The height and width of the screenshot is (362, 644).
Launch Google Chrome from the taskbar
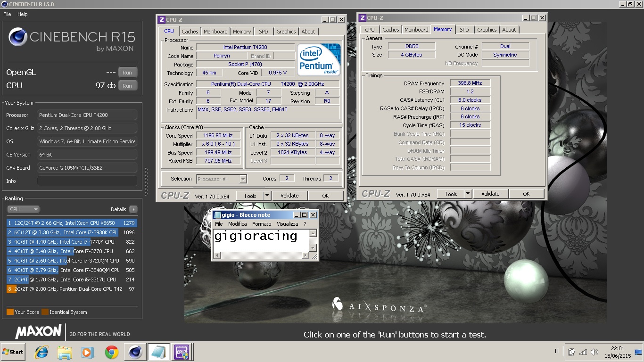tap(112, 352)
